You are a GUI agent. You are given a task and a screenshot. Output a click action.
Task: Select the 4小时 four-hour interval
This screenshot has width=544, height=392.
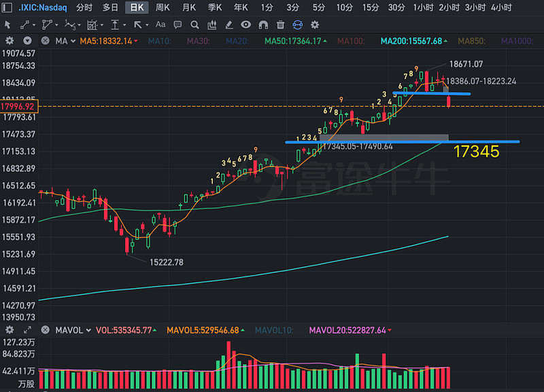pos(501,7)
